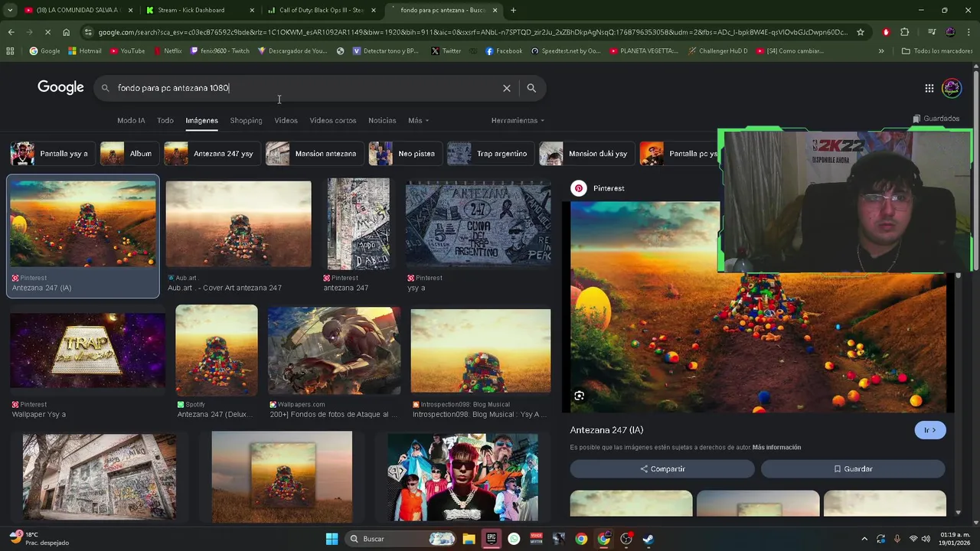Open the tab search dropdown in Chrome
The image size is (980, 551).
tap(10, 10)
